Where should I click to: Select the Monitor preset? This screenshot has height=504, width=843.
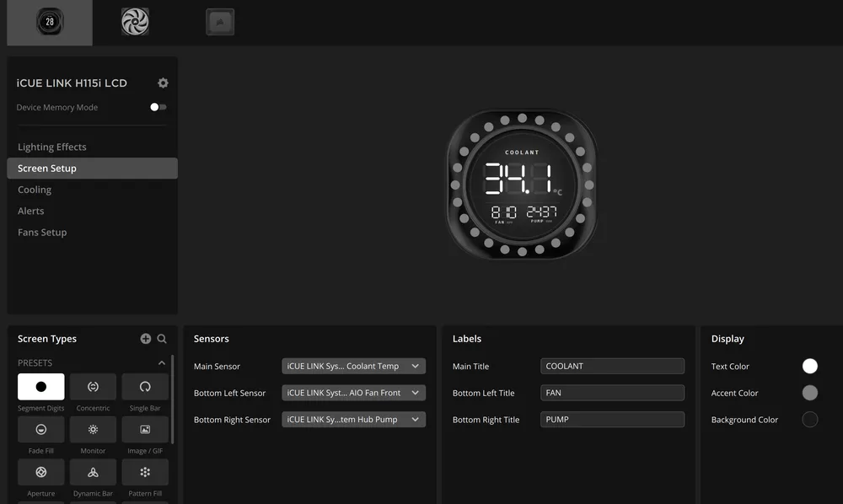(x=93, y=429)
